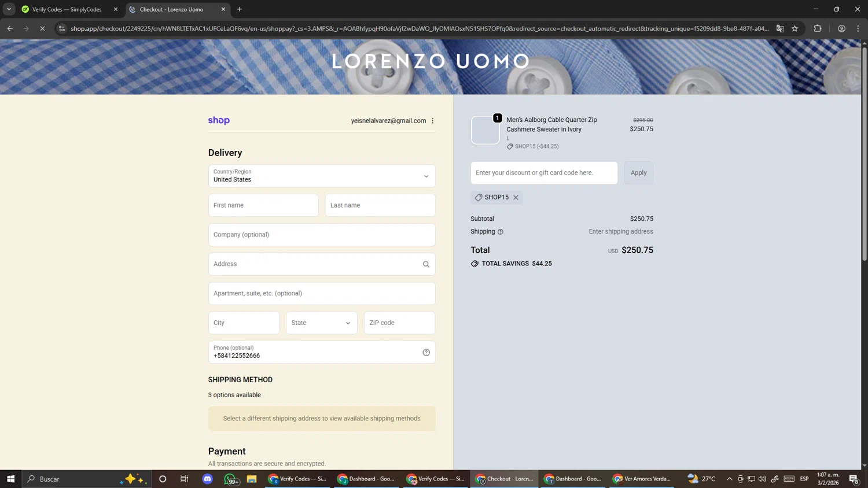This screenshot has width=868, height=488.
Task: Open Checkout - Loren... taskbar window
Action: coord(504,479)
